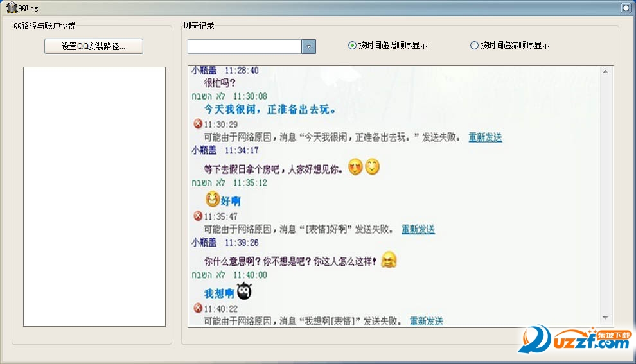Click the timestamp 11:30:08

[x=250, y=96]
